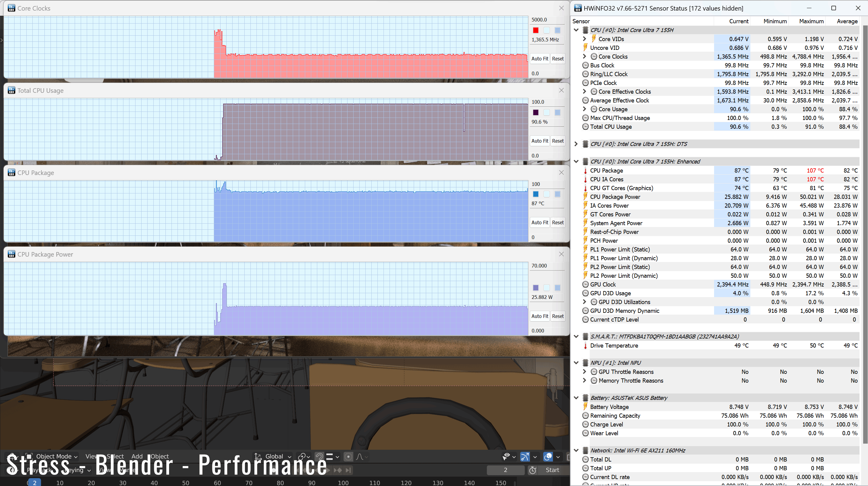Viewport: 868px width, 486px height.
Task: Click red color swatch in Core Clocks graph
Action: pyautogui.click(x=536, y=30)
